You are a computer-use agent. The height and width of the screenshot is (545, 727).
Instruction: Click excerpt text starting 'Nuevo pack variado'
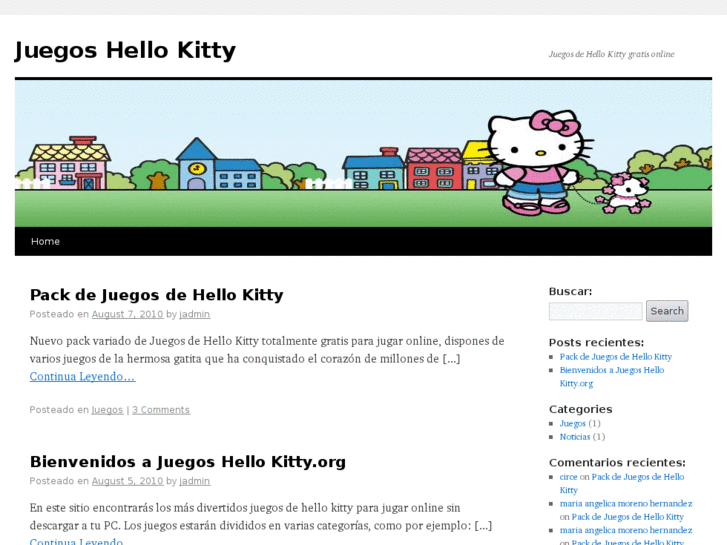point(267,350)
